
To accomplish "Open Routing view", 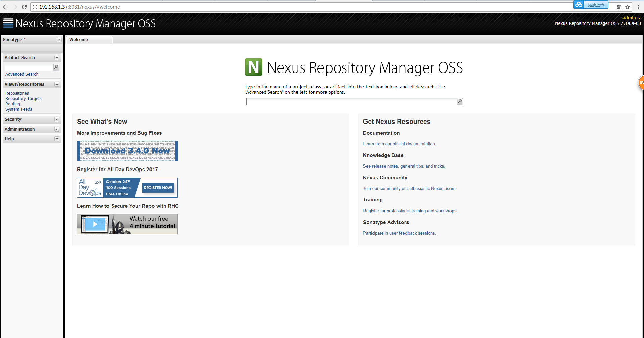I will [x=13, y=104].
